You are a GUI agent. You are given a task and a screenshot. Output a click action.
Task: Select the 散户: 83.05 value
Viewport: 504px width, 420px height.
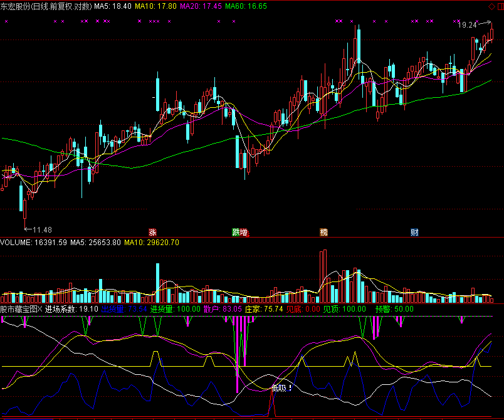223,309
